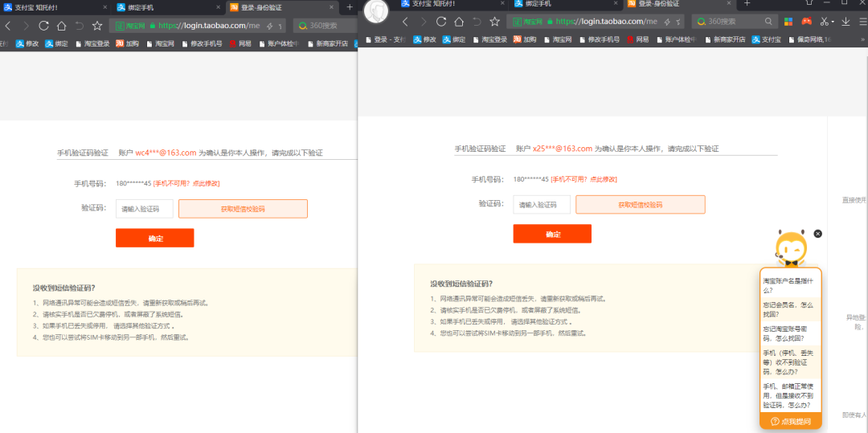Open 新商家开店 bookmark in right browser

click(725, 40)
